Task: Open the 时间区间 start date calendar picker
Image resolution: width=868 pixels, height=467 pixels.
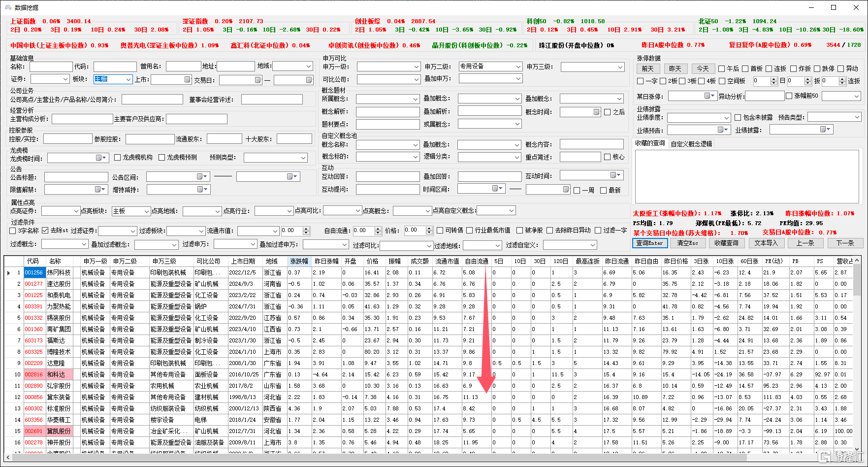Action: tap(497, 188)
